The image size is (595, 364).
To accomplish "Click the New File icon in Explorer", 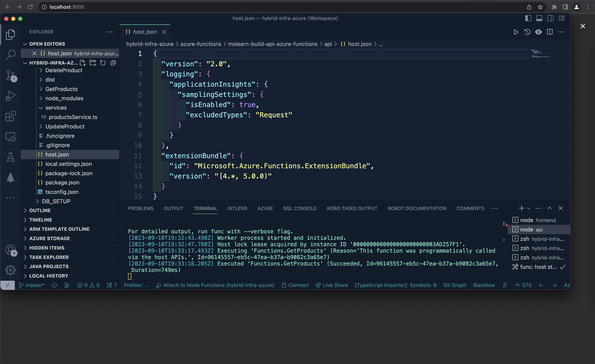I will [x=83, y=63].
